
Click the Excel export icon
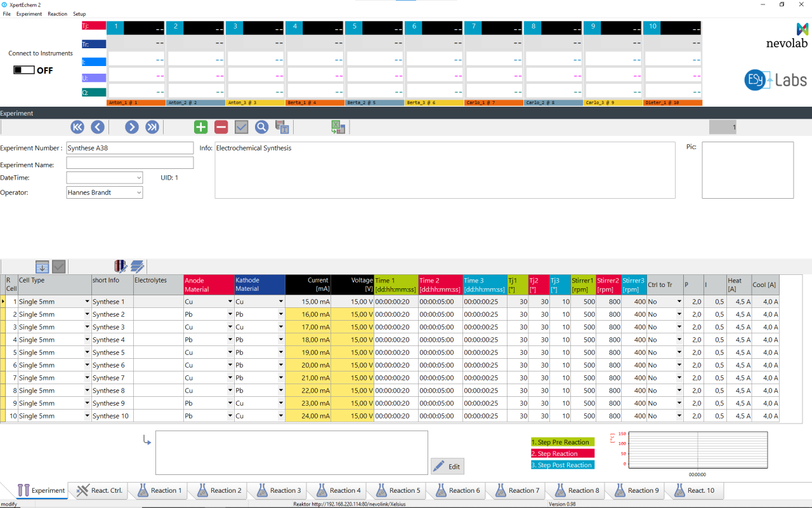(338, 127)
